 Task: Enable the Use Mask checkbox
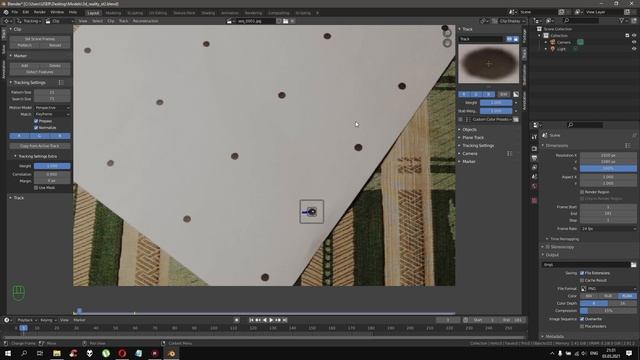coord(36,188)
